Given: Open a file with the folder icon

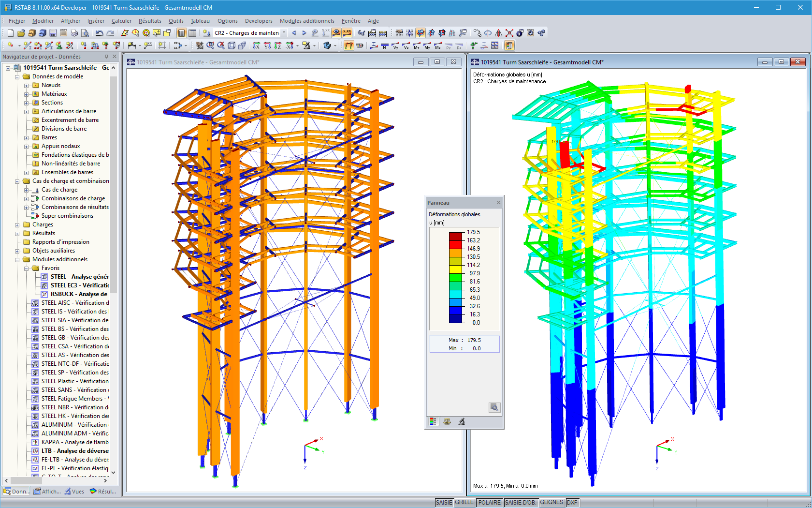Looking at the screenshot, I should coord(21,33).
